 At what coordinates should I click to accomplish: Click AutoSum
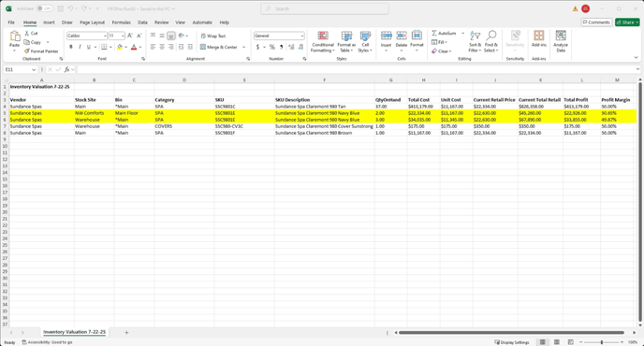click(444, 34)
